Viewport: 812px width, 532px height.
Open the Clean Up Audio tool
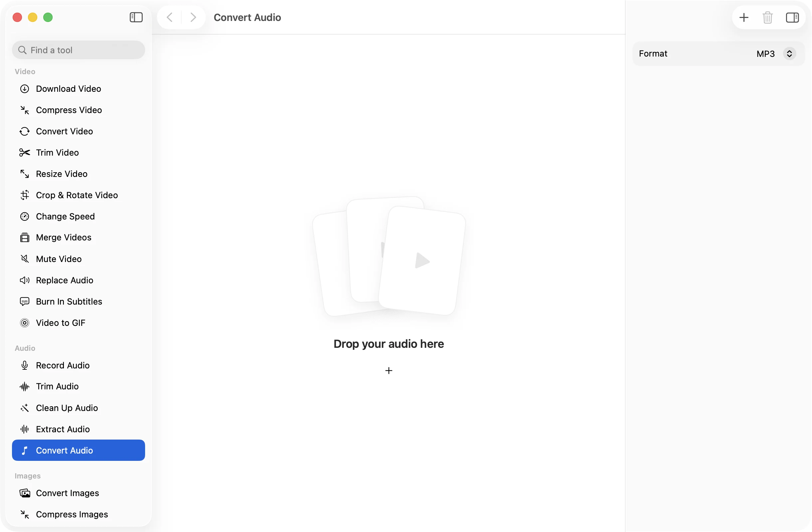[x=79, y=408]
